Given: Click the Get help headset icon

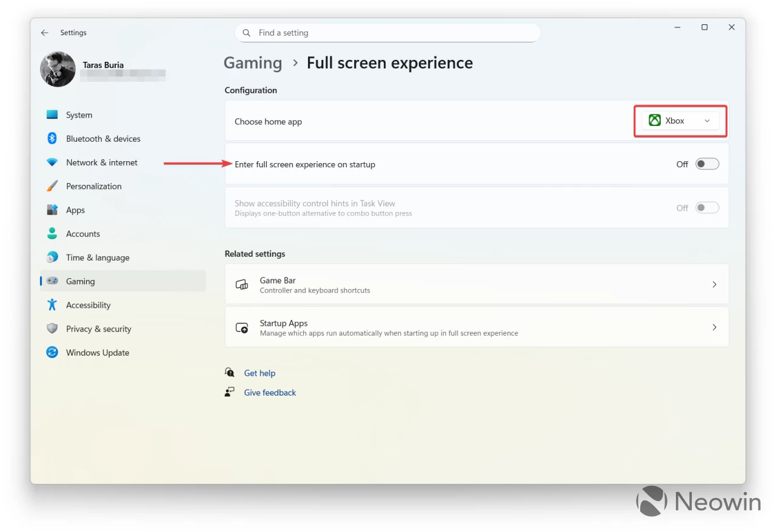Looking at the screenshot, I should coord(229,373).
